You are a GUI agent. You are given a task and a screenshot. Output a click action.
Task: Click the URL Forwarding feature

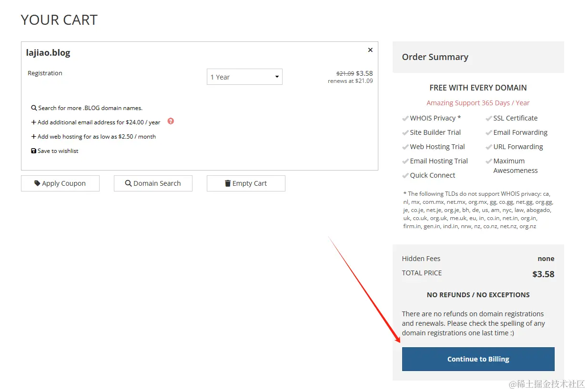coord(518,147)
